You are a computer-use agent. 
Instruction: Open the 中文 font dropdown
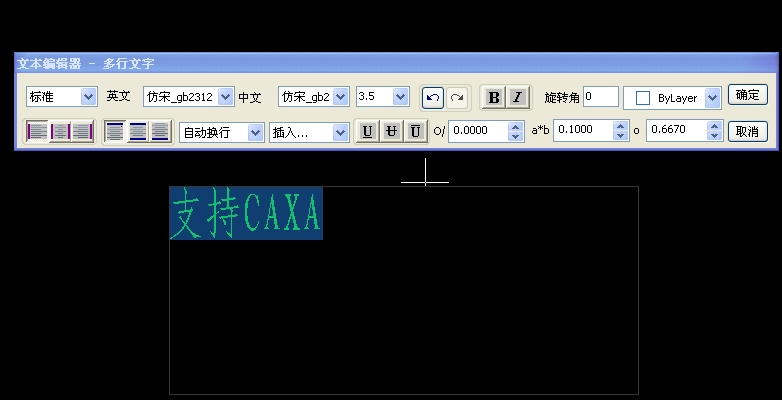(341, 97)
